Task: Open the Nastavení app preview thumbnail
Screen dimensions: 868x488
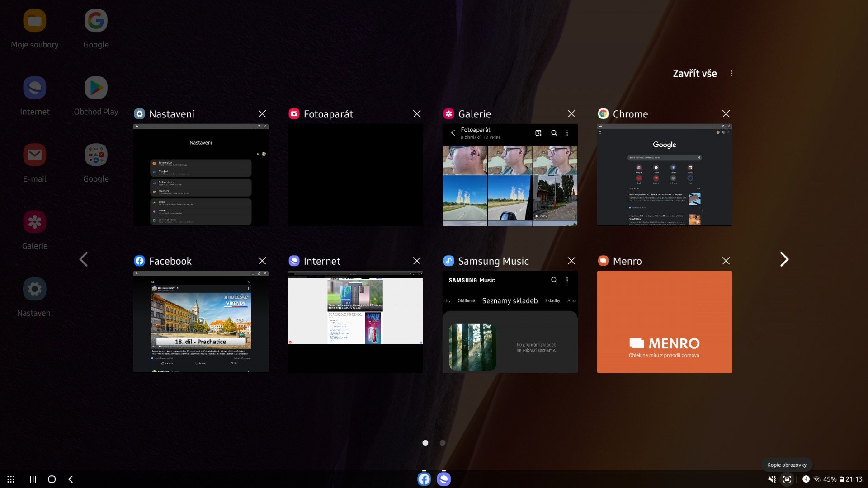Action: (x=201, y=175)
